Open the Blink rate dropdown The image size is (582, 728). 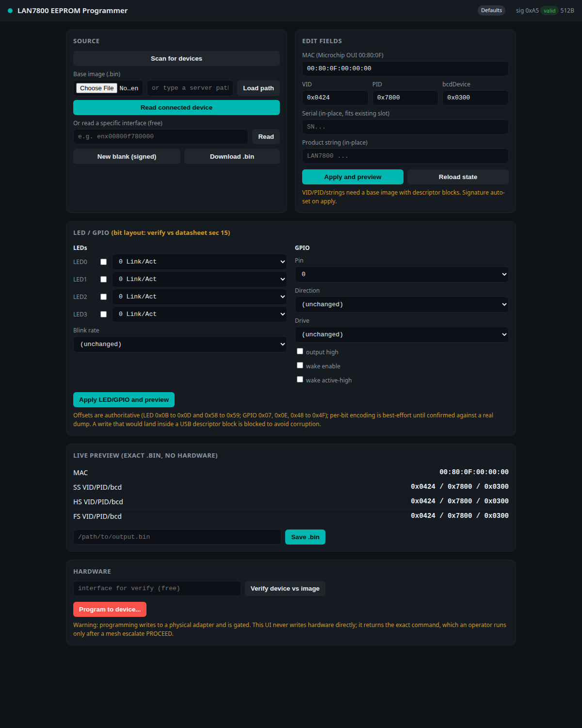point(180,344)
